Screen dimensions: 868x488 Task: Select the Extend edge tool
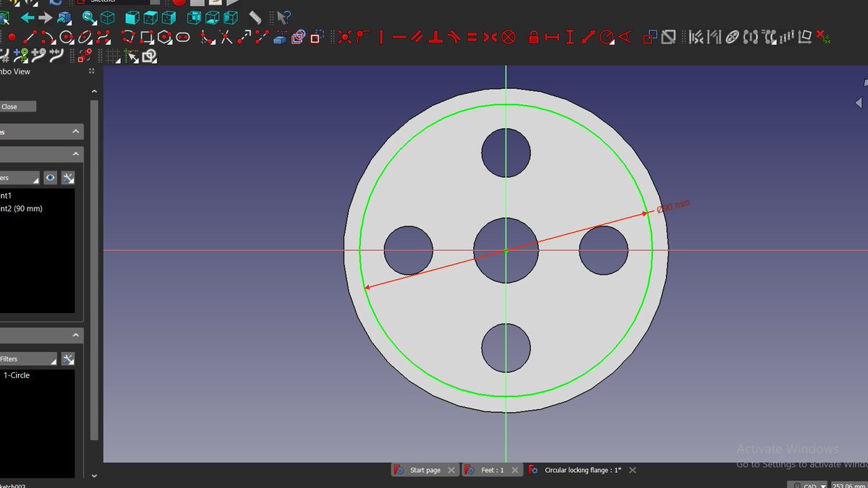(244, 37)
